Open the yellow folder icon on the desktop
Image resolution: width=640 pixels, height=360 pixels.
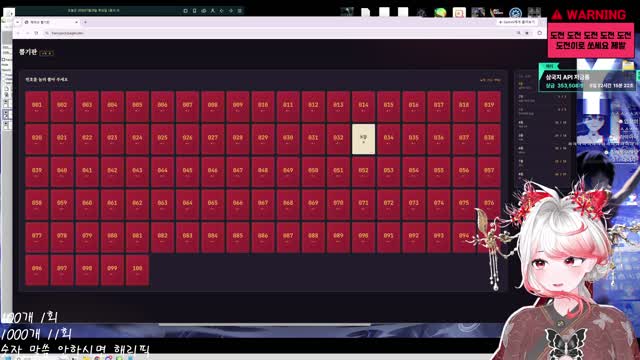[x=628, y=65]
